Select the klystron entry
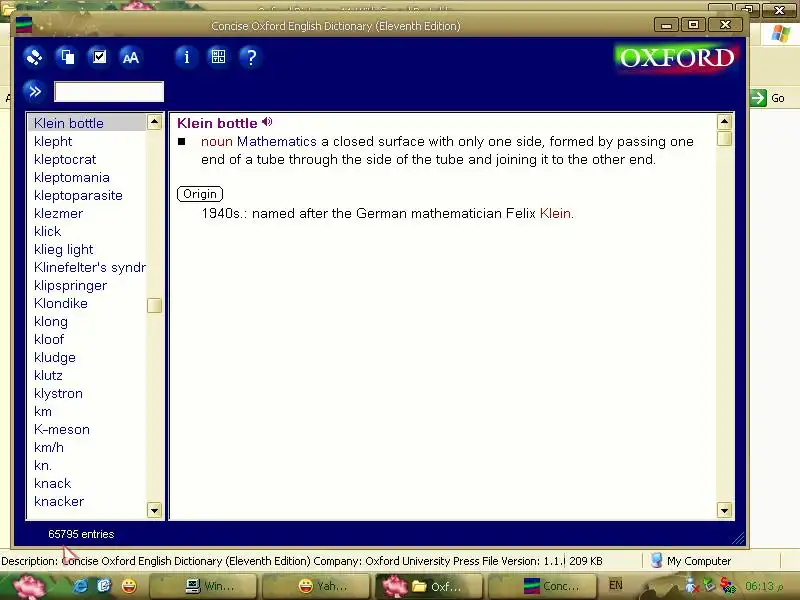The height and width of the screenshot is (600, 800). click(58, 393)
